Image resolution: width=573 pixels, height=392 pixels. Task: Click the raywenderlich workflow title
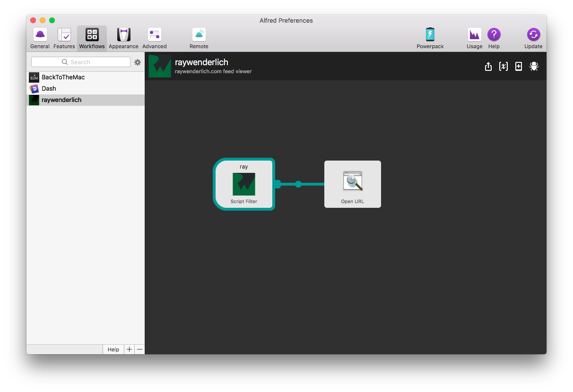[201, 62]
